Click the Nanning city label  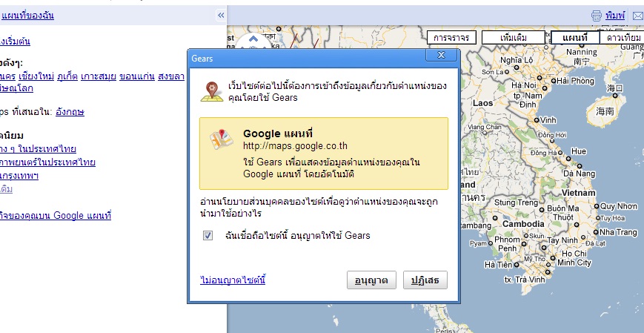(x=582, y=52)
